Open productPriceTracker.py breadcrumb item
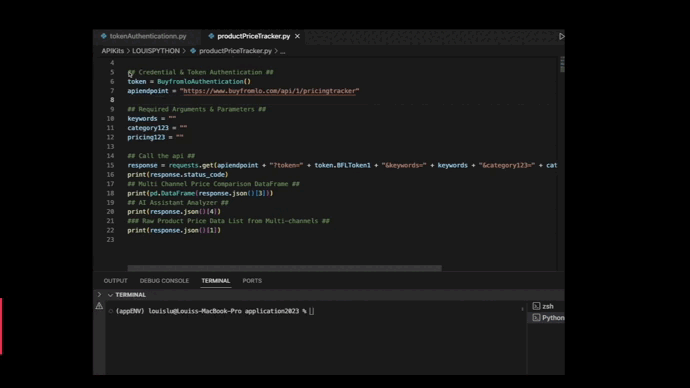Screen dimensions: 690x388 (x=235, y=51)
